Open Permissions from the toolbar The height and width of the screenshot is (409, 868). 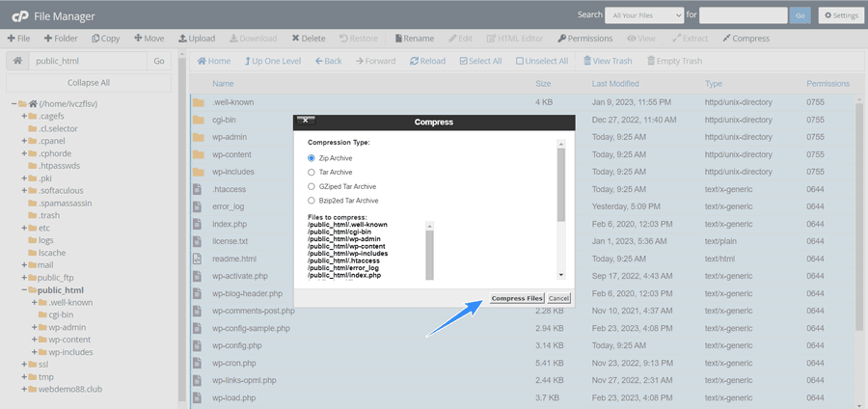[x=585, y=39]
